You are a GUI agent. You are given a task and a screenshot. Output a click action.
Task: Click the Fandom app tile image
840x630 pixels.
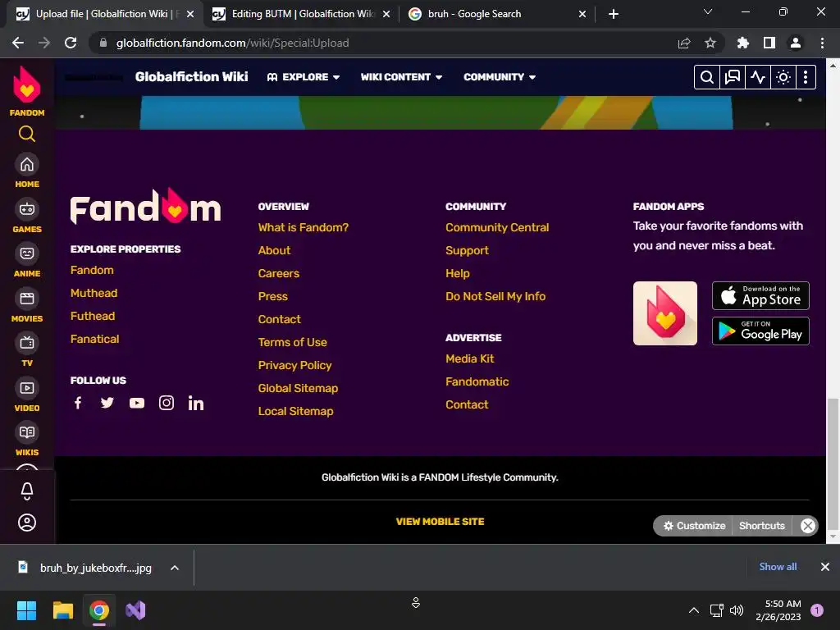pyautogui.click(x=664, y=313)
